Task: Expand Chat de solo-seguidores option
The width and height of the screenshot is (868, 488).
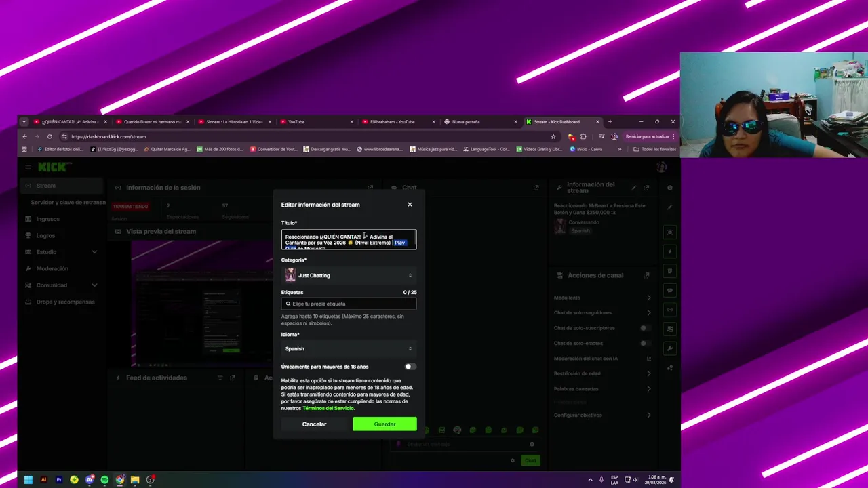Action: coord(603,312)
